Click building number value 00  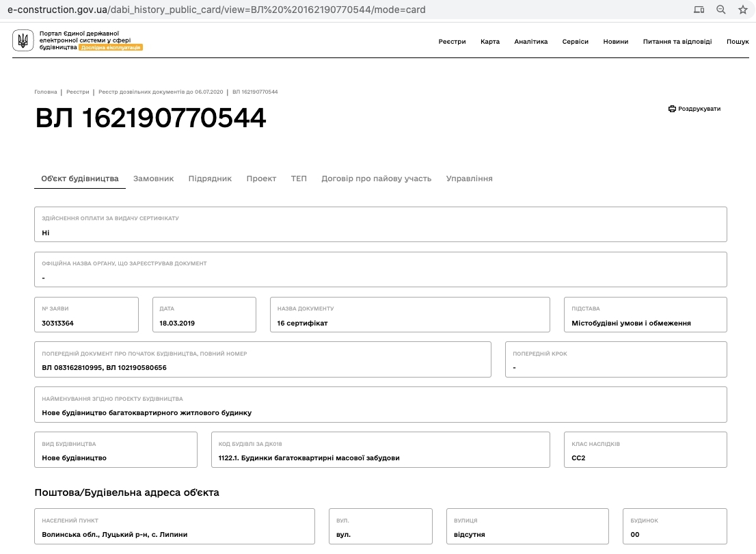(x=635, y=535)
